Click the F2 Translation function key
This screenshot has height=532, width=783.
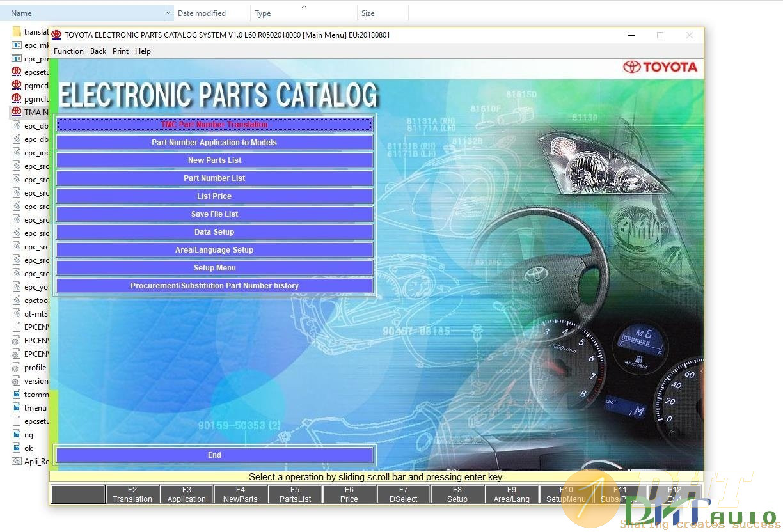pyautogui.click(x=132, y=494)
